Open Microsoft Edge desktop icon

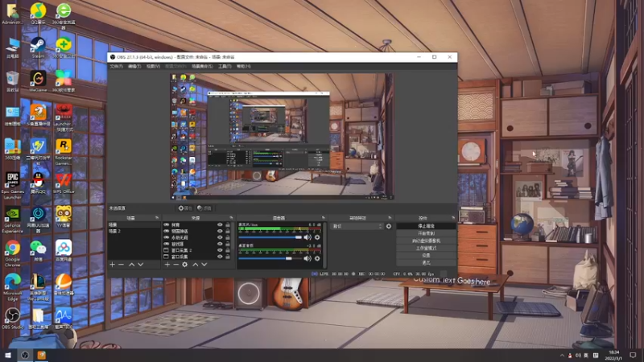(12, 287)
